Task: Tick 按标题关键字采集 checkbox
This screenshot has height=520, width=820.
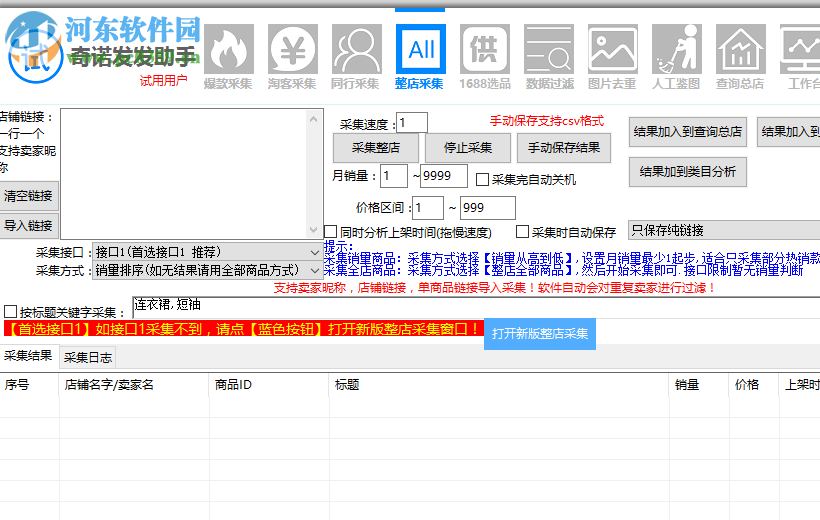Action: [x=10, y=312]
